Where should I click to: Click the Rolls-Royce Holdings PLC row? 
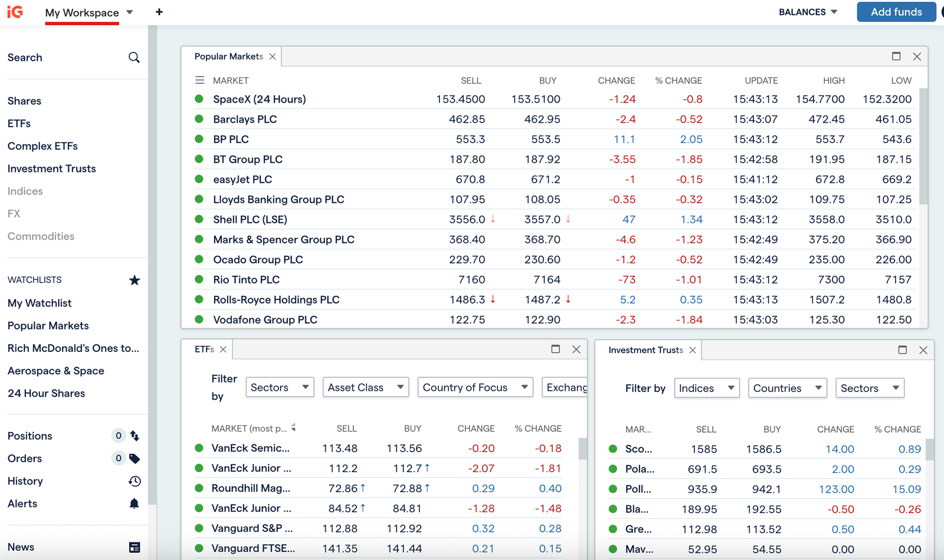[553, 299]
